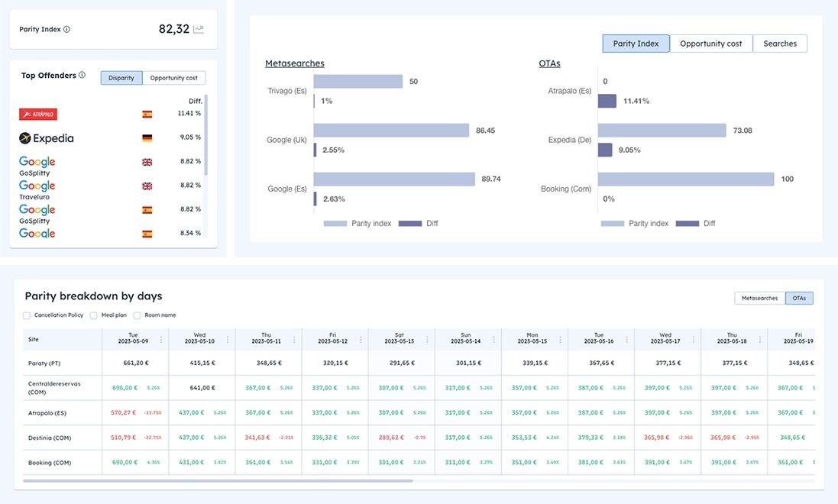The image size is (838, 504).
Task: Toggle Parity index legend in Metasearches chart
Action: coord(358,224)
